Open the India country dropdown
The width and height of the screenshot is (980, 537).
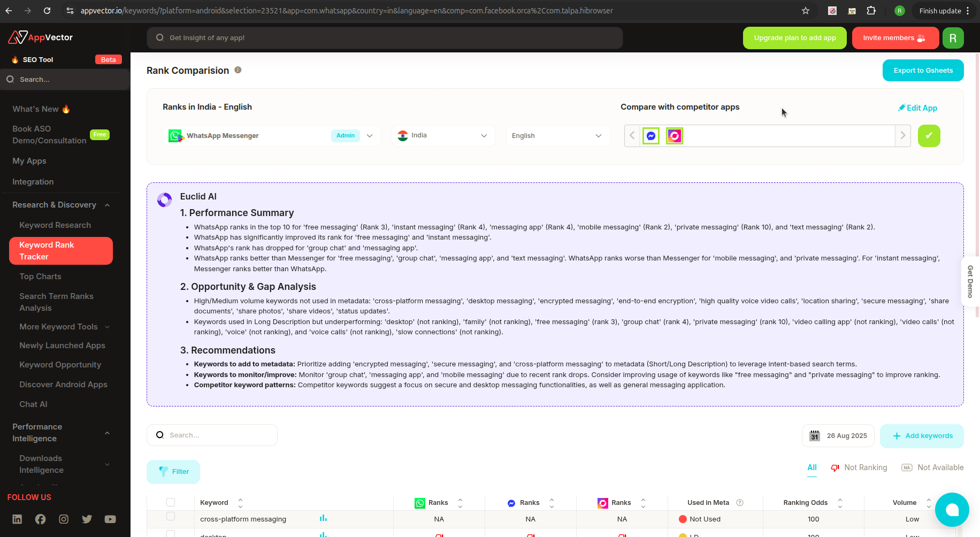443,135
